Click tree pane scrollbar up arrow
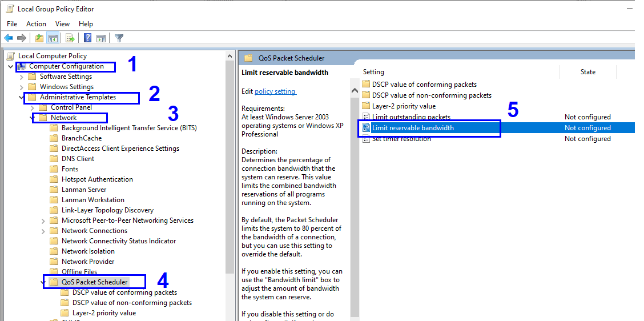The image size is (644, 321). click(230, 56)
